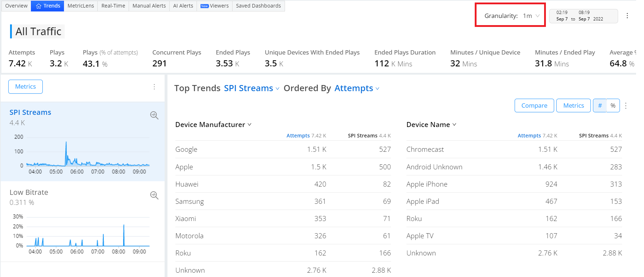Switch values to number (#) view
644x277 pixels.
click(x=599, y=105)
